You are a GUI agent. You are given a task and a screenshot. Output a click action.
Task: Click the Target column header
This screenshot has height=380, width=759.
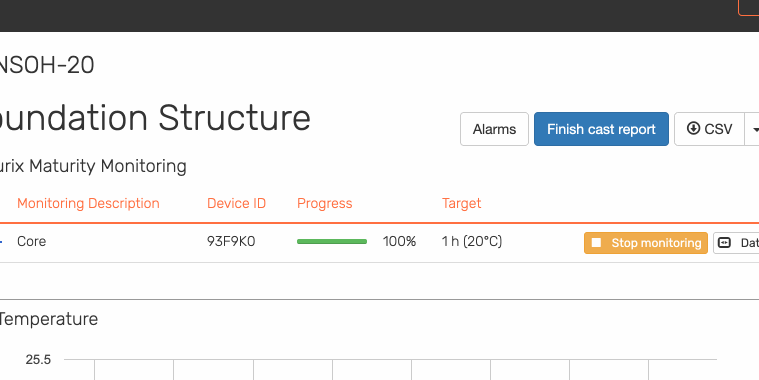(x=461, y=203)
